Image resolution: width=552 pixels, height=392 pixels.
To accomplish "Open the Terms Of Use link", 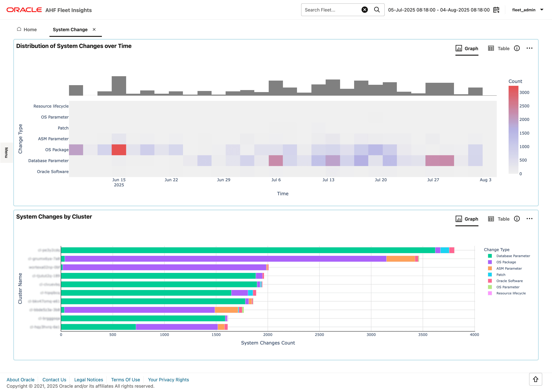I will coord(125,379).
